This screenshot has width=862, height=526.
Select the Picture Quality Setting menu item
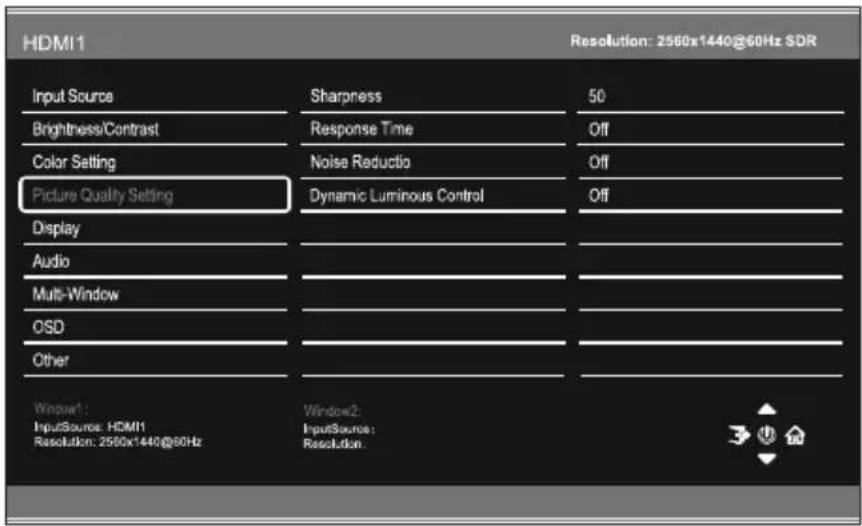tap(154, 195)
